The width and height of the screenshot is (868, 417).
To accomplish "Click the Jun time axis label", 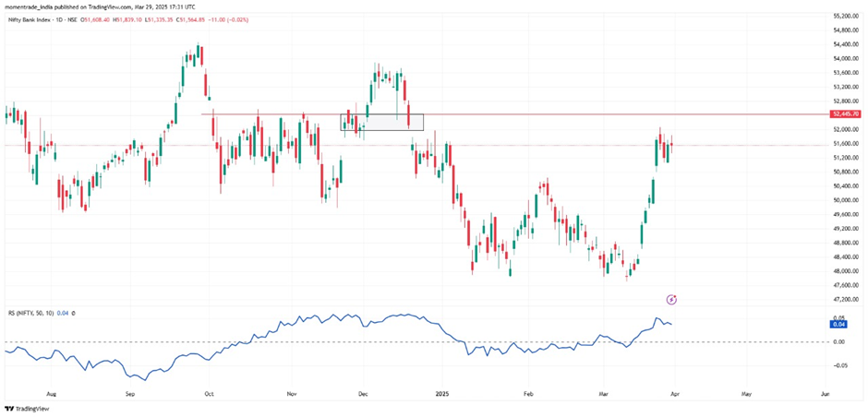I will click(x=825, y=394).
